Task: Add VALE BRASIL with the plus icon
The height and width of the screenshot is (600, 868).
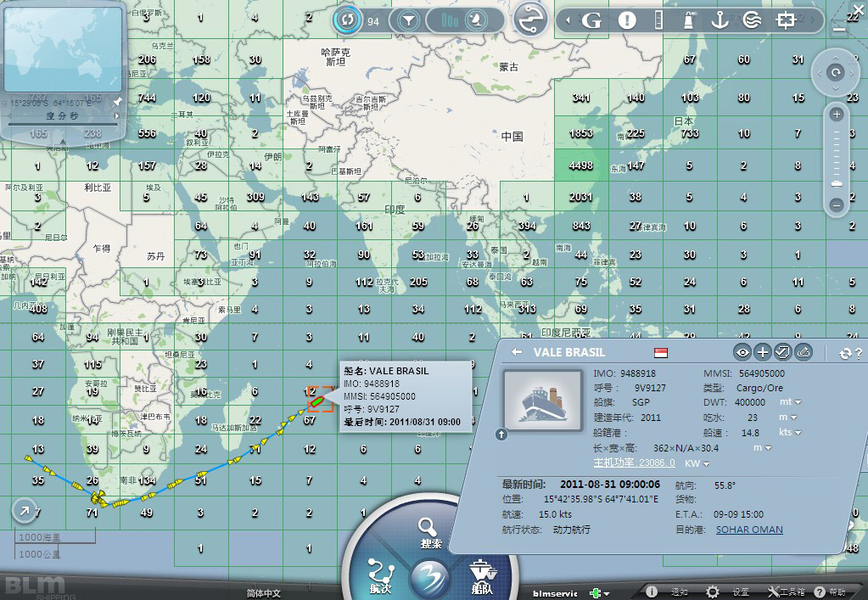Action: point(762,352)
